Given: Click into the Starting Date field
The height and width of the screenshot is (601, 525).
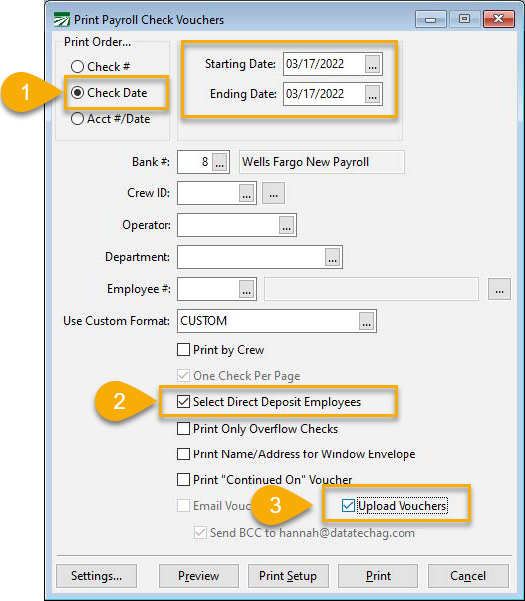Looking at the screenshot, I should pyautogui.click(x=324, y=64).
